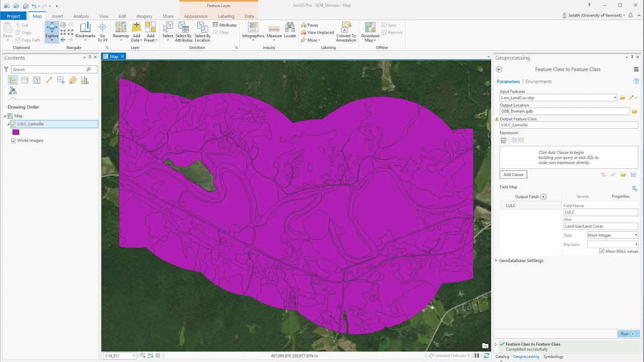Viewport: 644px width, 362px height.
Task: Open Select By Location
Action: point(202,32)
